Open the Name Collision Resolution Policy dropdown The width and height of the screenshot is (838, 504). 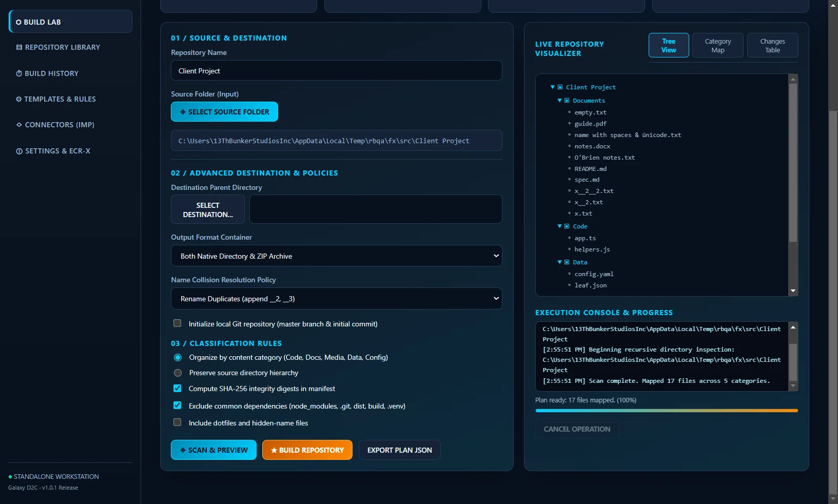[337, 298]
